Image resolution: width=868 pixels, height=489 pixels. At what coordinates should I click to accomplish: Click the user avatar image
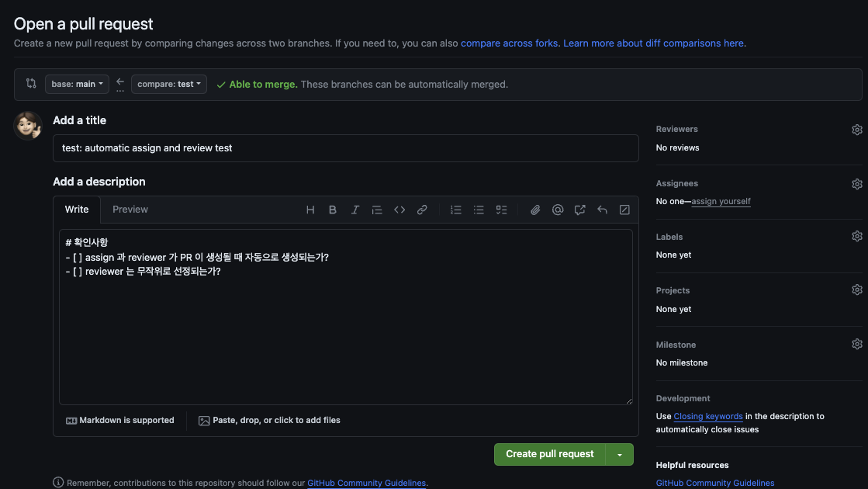click(x=28, y=126)
